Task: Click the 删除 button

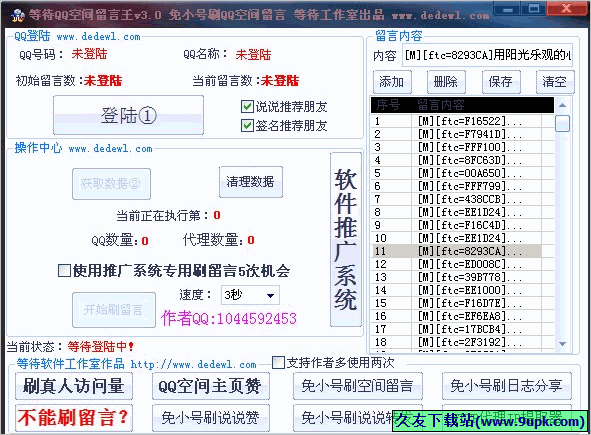Action: coord(446,82)
